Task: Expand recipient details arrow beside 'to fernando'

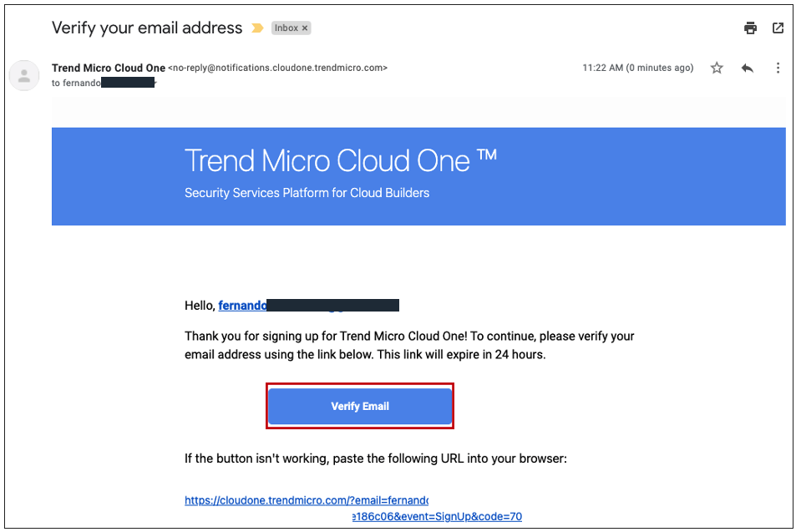Action: (156, 83)
